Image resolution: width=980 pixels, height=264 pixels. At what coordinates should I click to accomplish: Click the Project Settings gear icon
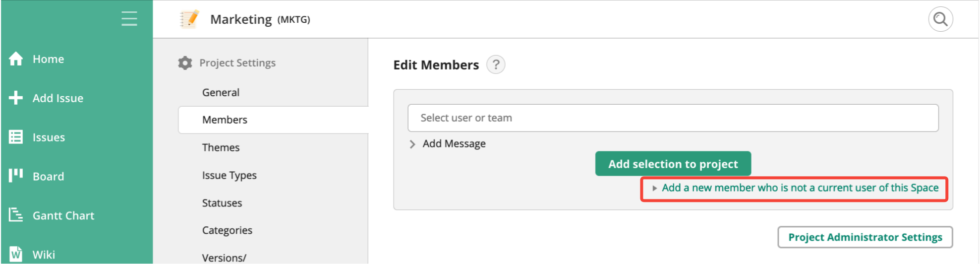coord(185,63)
